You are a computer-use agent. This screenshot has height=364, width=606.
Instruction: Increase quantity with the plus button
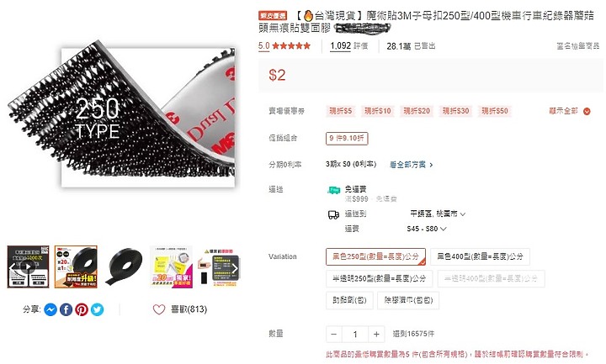(x=376, y=335)
